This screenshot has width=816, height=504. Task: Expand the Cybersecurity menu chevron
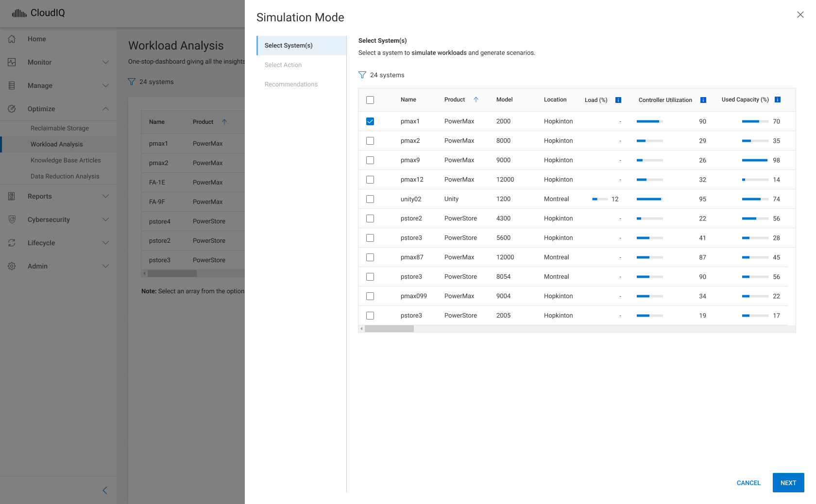click(x=105, y=219)
